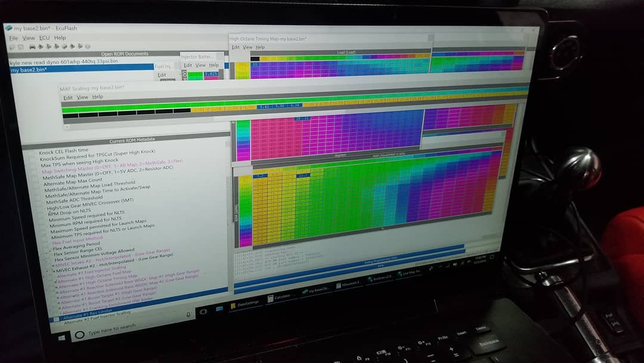
Task: Select the 'Max TPS when seeing High Knock' row
Action: (79, 163)
